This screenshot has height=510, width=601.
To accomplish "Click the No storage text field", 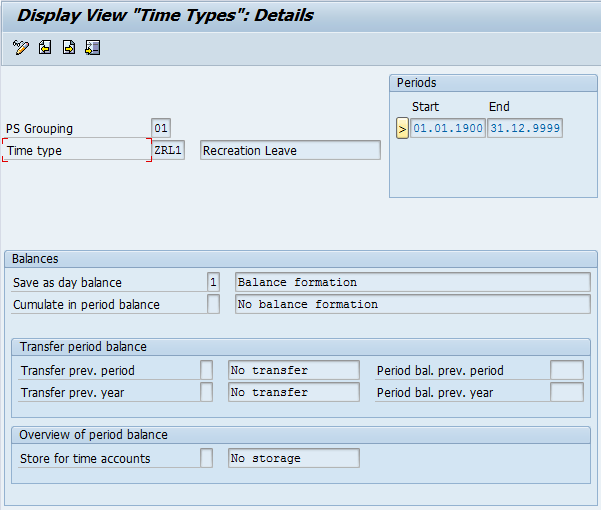I will pos(293,458).
